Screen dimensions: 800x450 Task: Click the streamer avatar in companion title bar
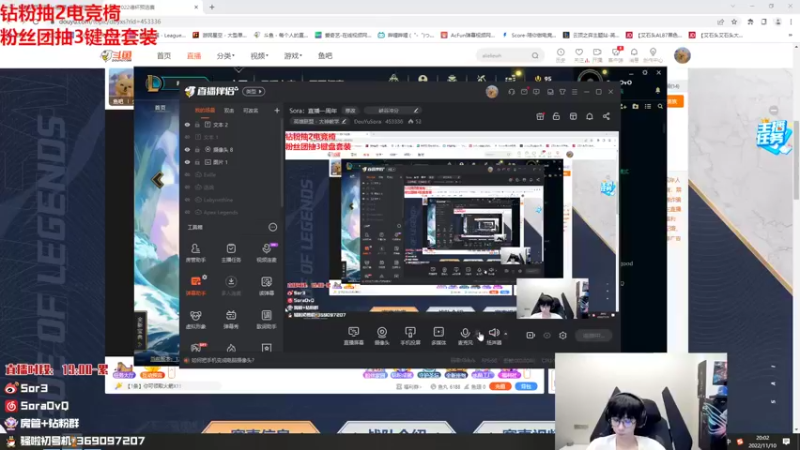(492, 92)
